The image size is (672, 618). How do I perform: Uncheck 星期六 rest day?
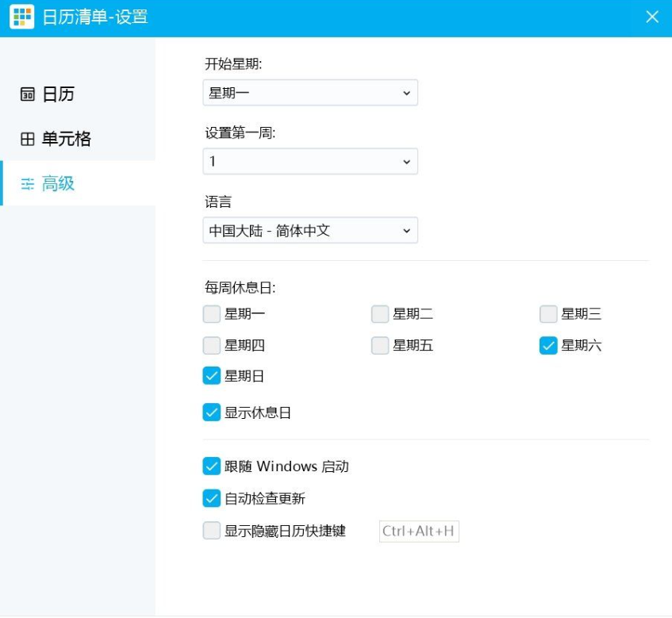click(548, 345)
